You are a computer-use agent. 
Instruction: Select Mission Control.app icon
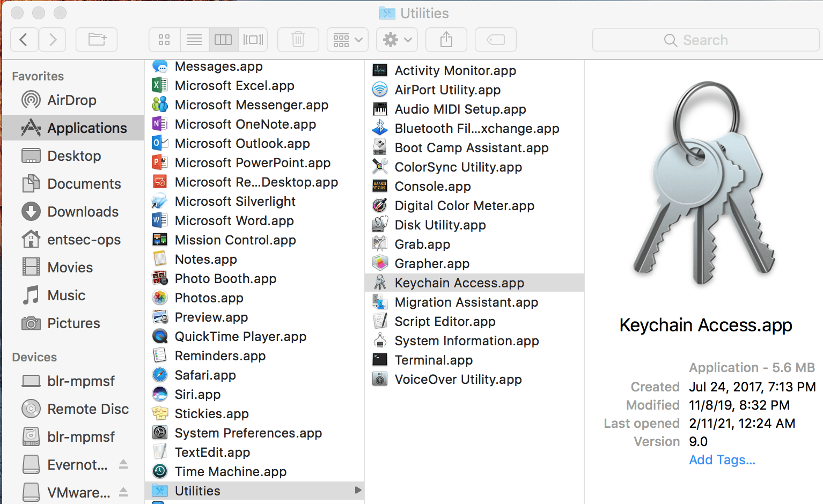160,240
